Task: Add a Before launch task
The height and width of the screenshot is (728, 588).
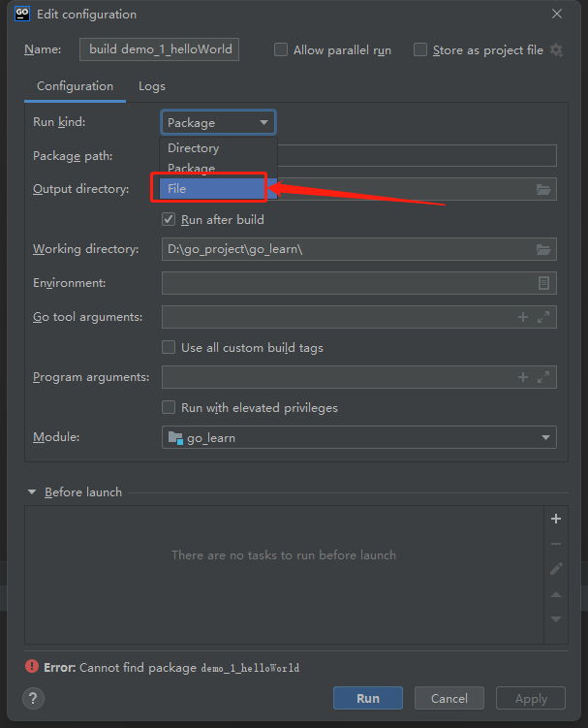Action: point(556,519)
